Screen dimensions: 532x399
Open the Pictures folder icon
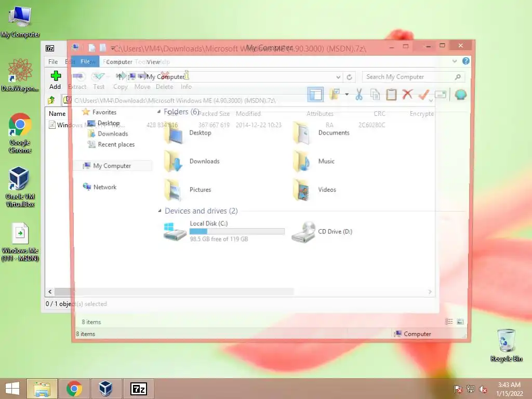(174, 190)
